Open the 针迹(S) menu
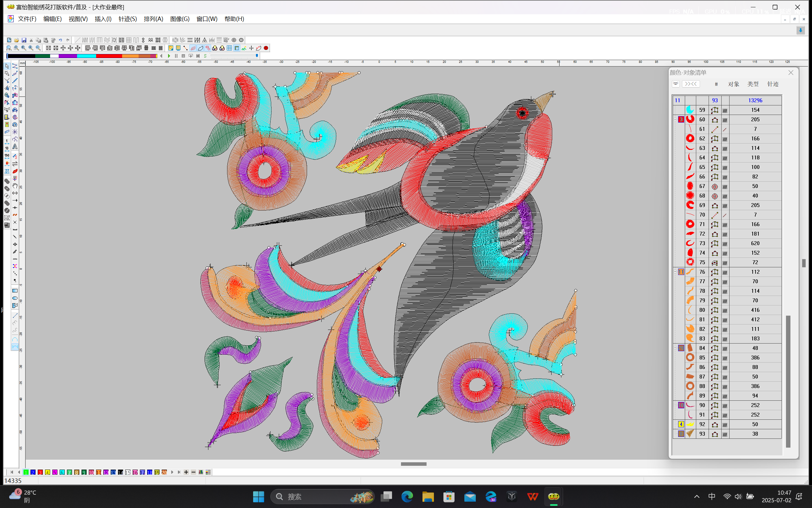The image size is (812, 508). coord(128,19)
